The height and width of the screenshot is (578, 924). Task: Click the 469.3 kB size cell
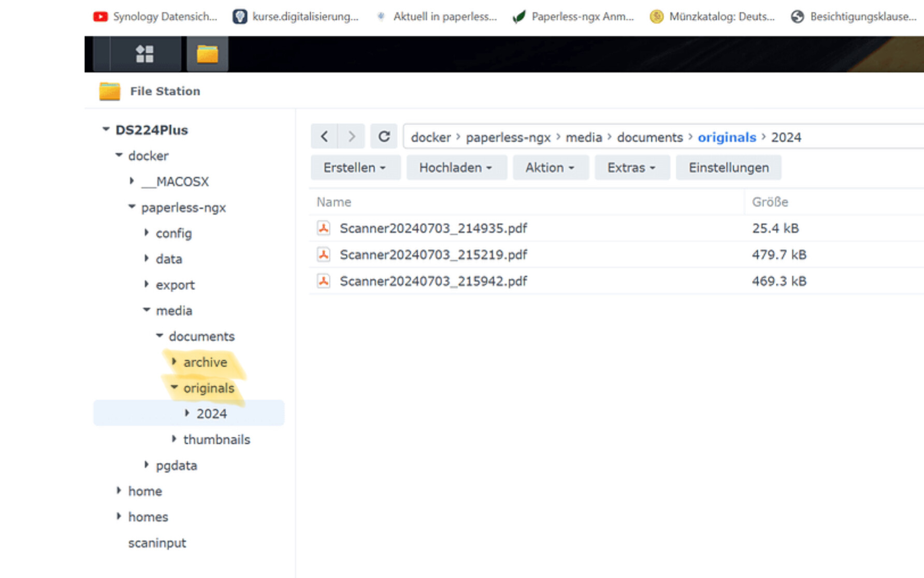(x=779, y=281)
